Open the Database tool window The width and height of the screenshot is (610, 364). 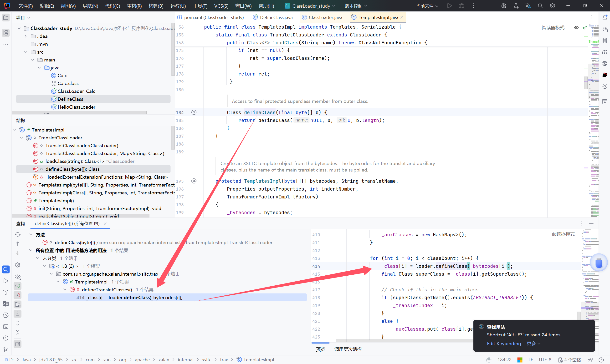click(605, 40)
